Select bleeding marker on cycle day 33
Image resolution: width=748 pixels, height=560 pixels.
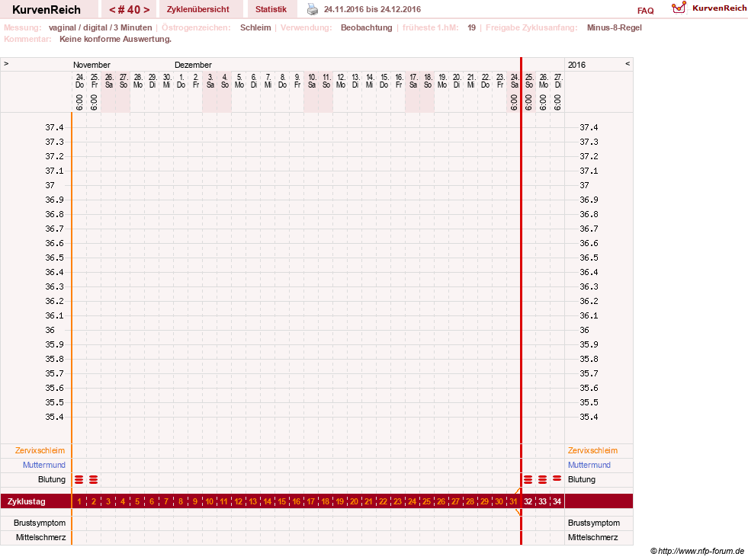coord(542,479)
